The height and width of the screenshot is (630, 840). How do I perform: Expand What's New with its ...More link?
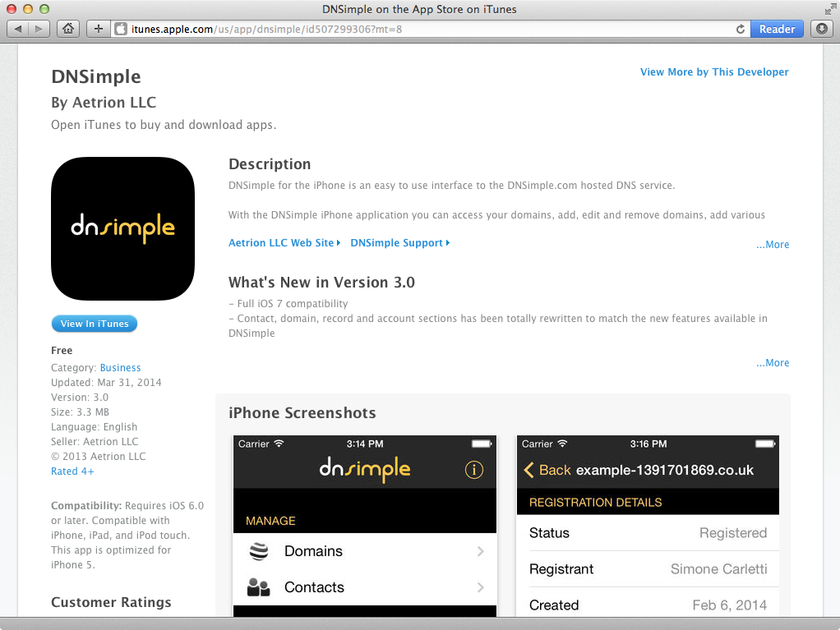(x=773, y=363)
